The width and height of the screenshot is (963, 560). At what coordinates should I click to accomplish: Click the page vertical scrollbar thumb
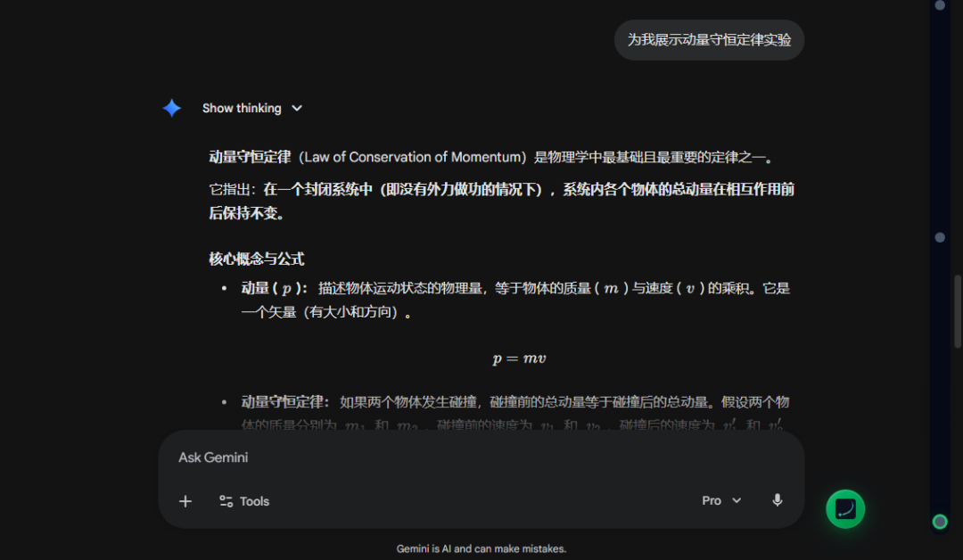coord(958,311)
